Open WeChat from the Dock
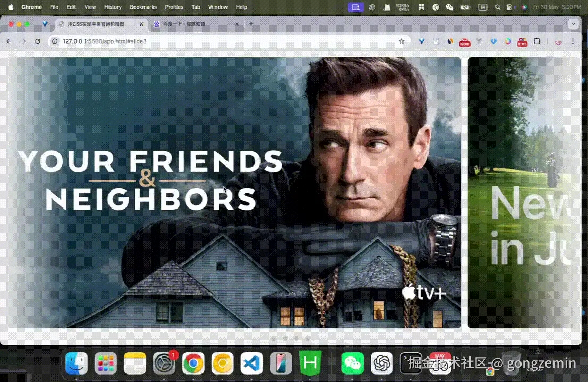This screenshot has height=382, width=588. pos(352,363)
